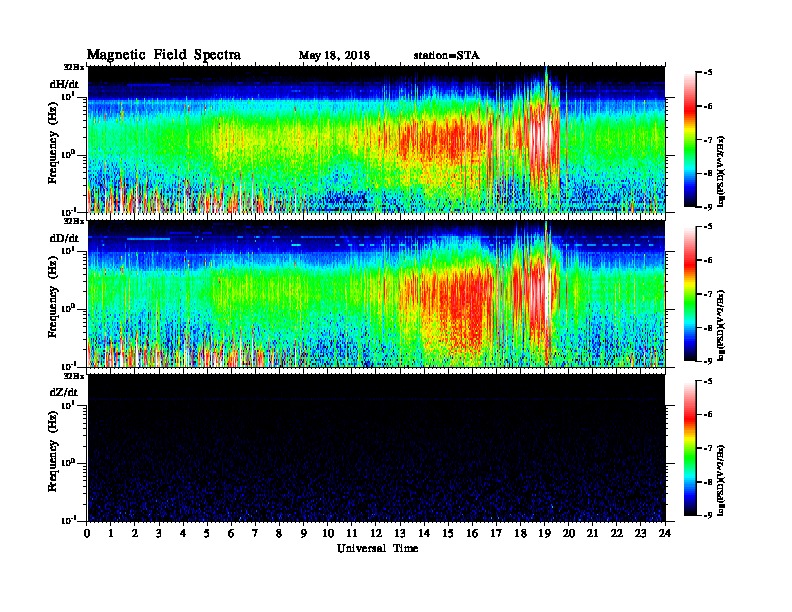Click the log(PSD) unit label beside dZ/dt color bar

click(722, 479)
